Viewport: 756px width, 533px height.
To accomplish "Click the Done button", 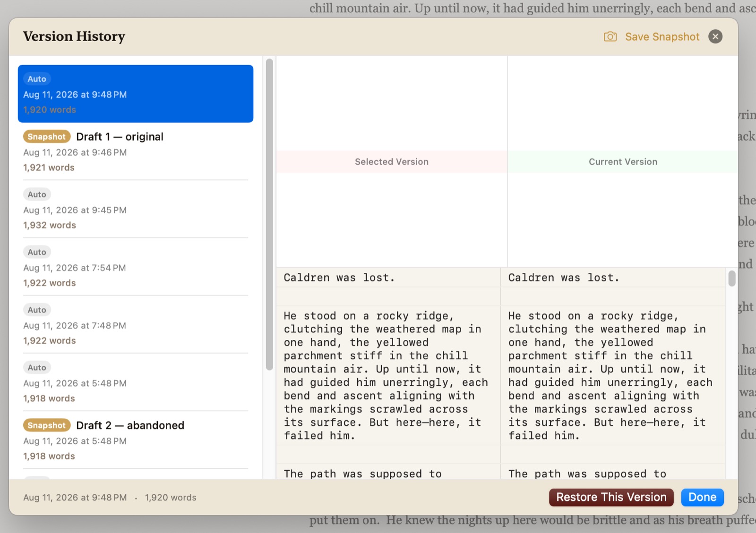I will pyautogui.click(x=702, y=497).
